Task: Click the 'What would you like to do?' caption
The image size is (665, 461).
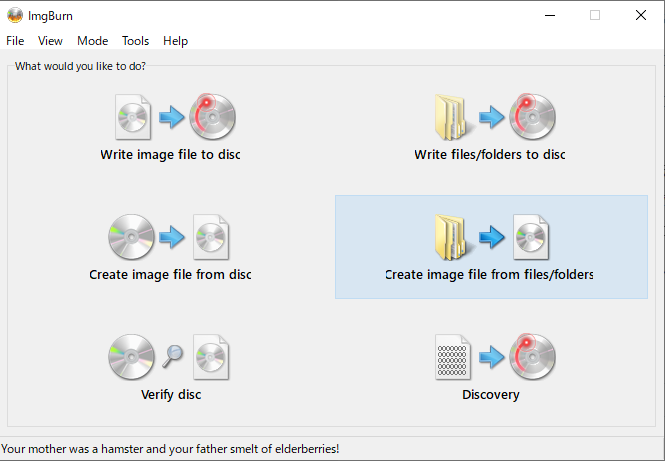Action: click(80, 66)
